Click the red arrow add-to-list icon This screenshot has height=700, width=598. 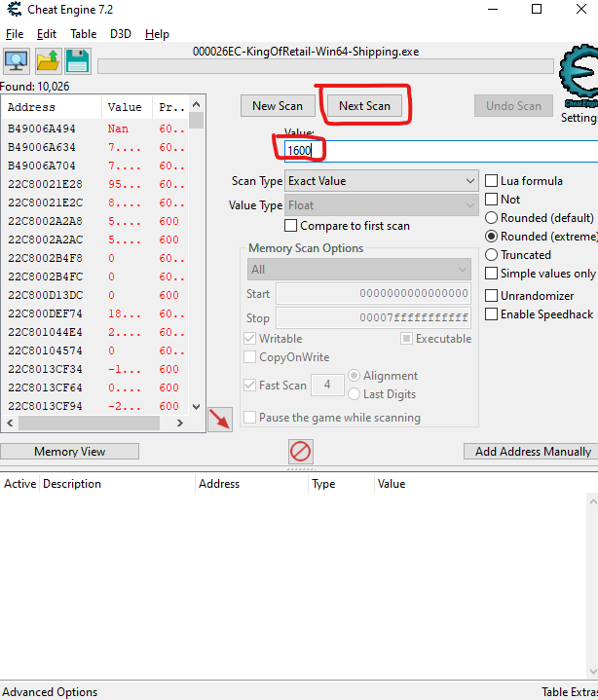click(221, 420)
